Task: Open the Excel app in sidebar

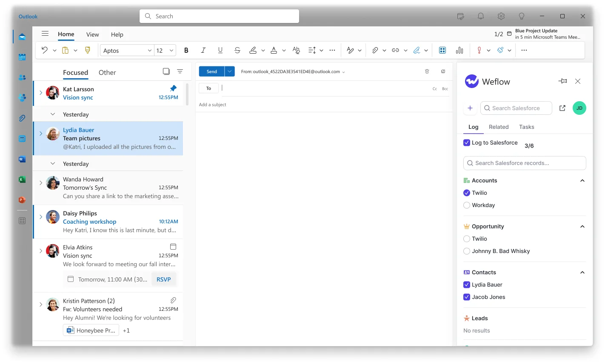Action: (x=22, y=179)
